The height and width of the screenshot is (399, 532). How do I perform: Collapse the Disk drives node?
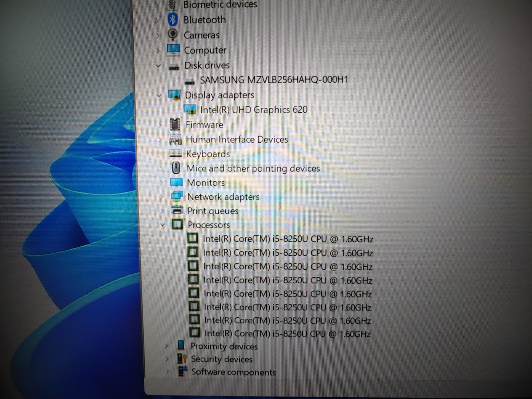click(158, 66)
